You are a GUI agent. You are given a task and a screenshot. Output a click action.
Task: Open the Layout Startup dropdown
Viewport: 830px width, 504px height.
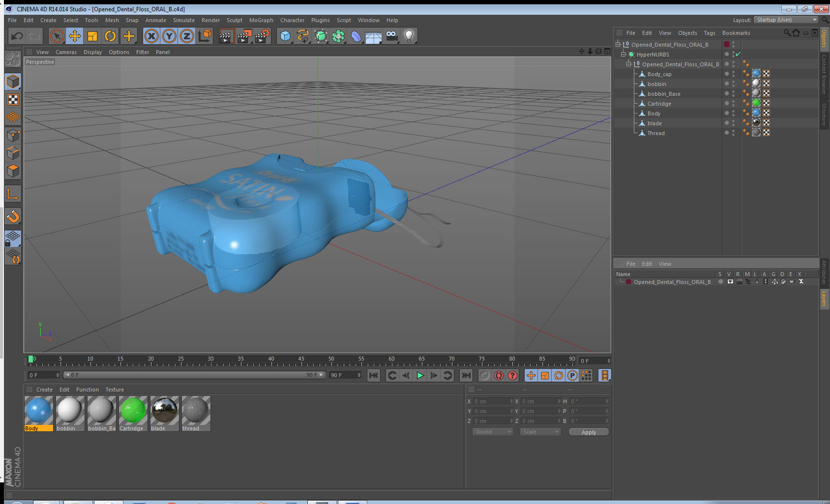[786, 20]
